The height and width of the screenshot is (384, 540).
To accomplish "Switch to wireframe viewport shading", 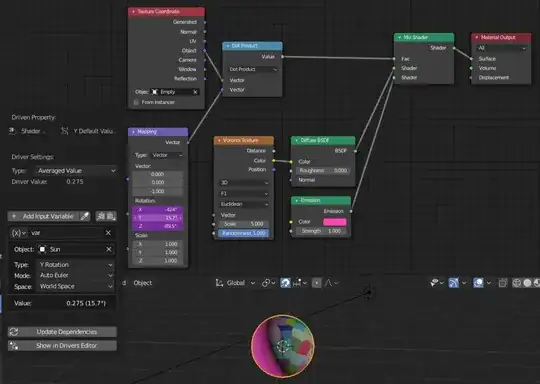I will pyautogui.click(x=517, y=283).
